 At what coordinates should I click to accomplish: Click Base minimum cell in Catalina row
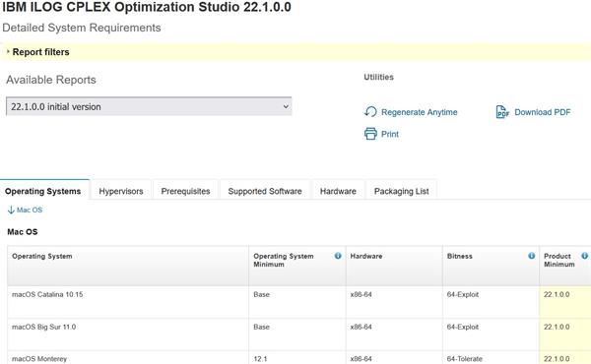click(297, 302)
